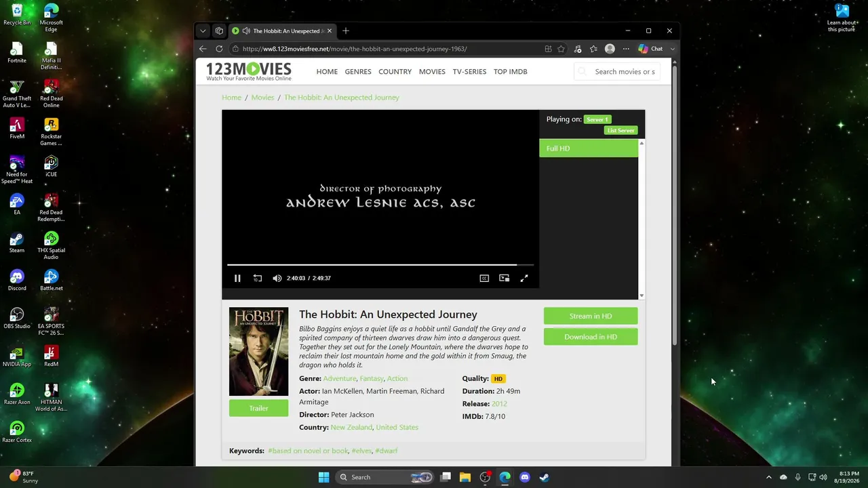868x488 pixels.
Task: Open the GENRES menu
Action: point(358,72)
